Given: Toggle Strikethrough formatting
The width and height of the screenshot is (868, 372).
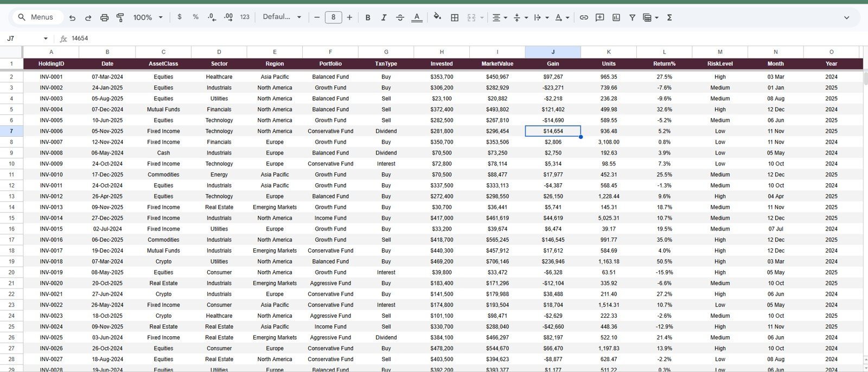Looking at the screenshot, I should click(x=400, y=17).
